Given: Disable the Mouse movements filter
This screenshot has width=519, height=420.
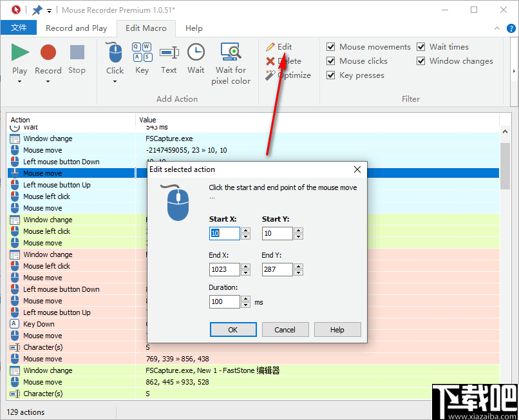Looking at the screenshot, I should click(x=330, y=46).
